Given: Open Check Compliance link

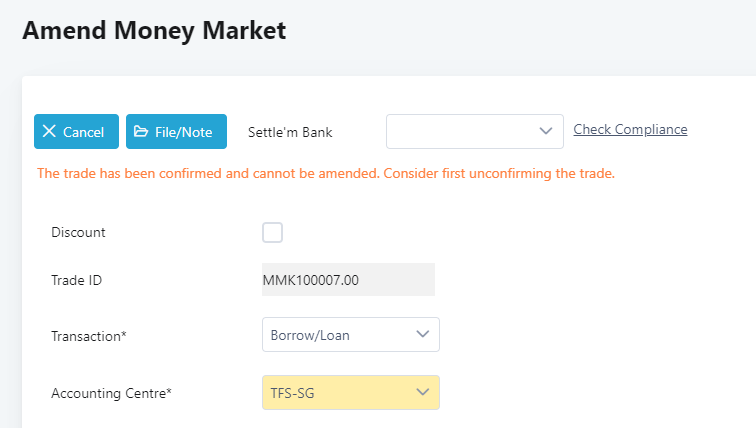Looking at the screenshot, I should pos(630,129).
